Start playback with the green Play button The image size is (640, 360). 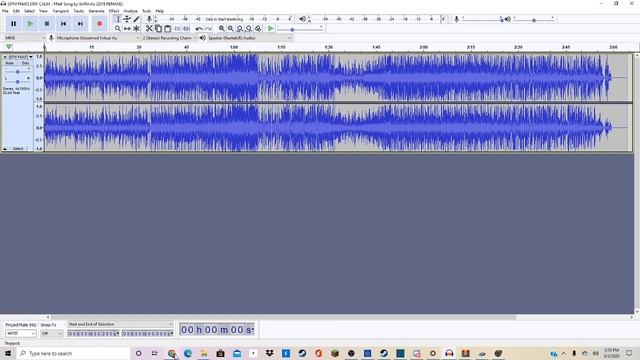coord(30,24)
